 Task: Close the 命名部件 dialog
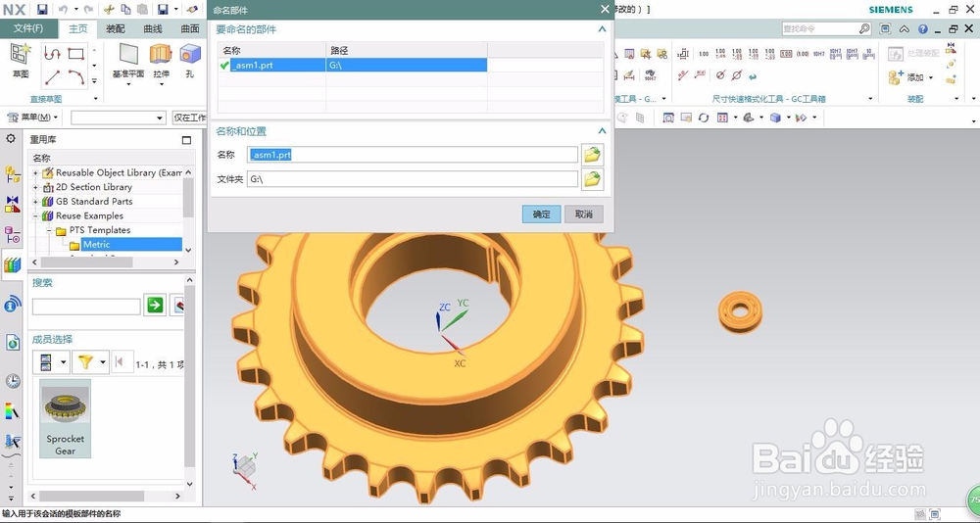point(605,10)
